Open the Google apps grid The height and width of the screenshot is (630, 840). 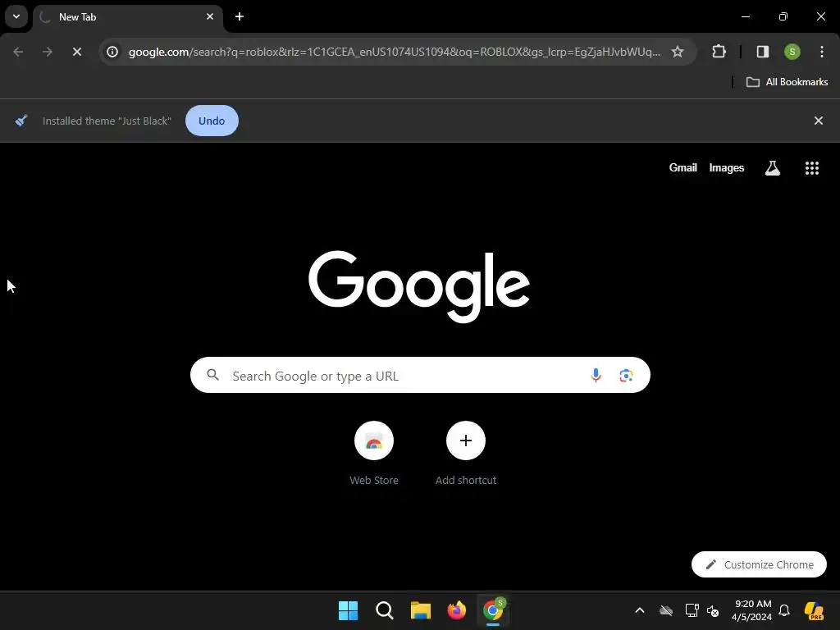[x=812, y=168]
